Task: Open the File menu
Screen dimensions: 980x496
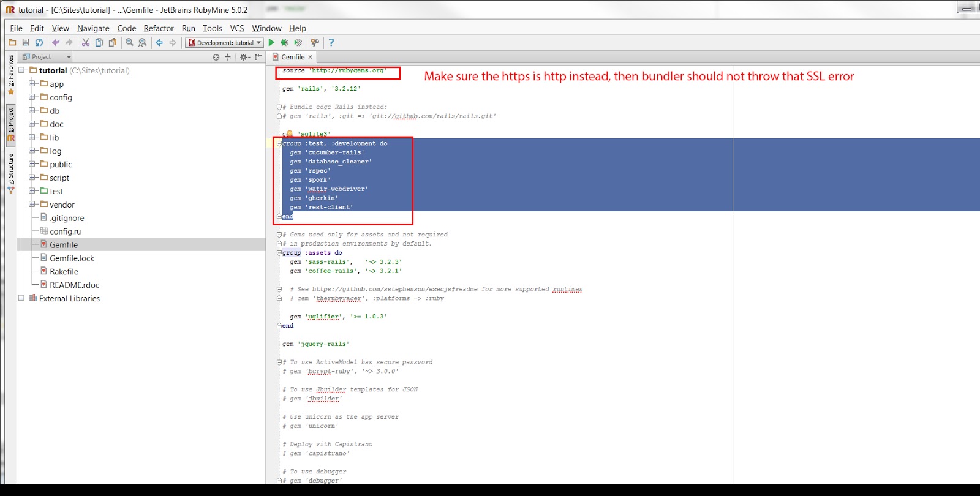Action: [17, 28]
